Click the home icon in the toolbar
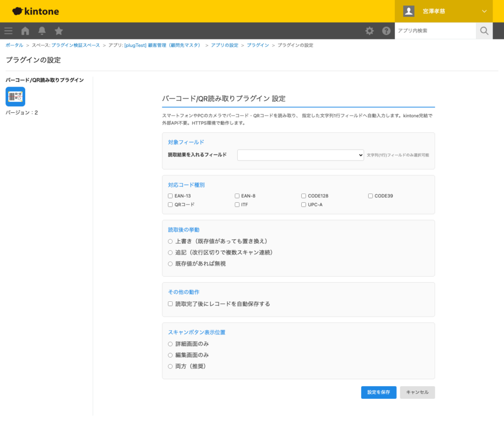This screenshot has width=504, height=424. click(25, 31)
